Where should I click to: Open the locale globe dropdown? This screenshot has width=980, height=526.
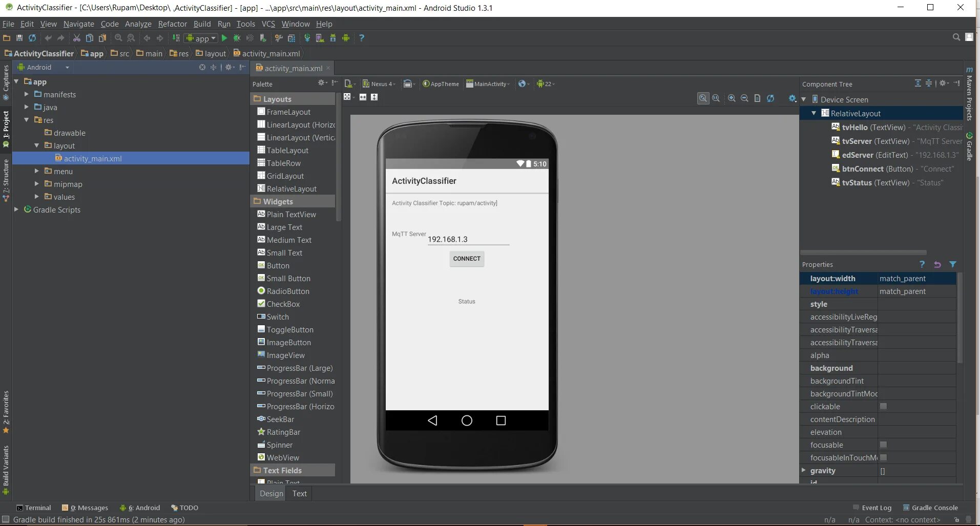pos(524,84)
